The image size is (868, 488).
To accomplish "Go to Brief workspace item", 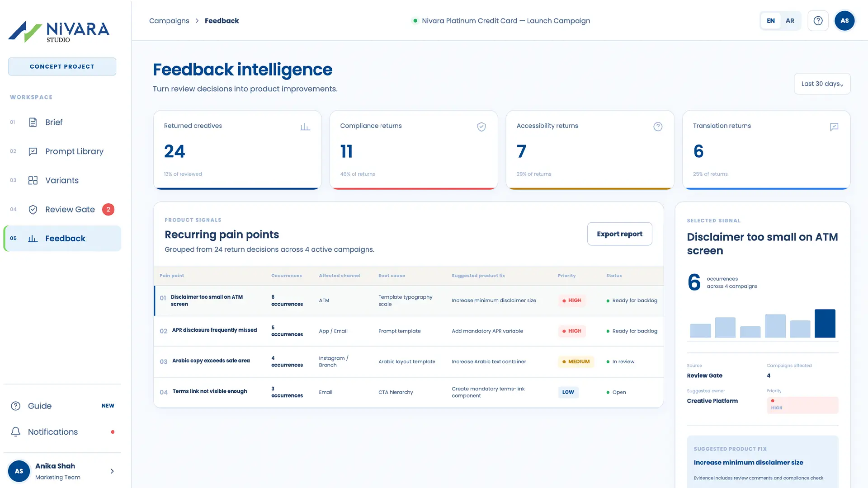I will tap(62, 122).
